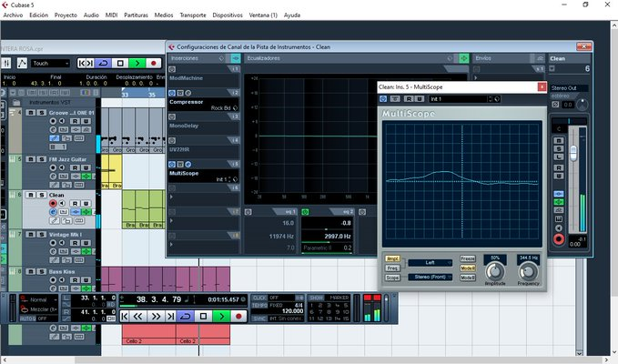618x364 pixels.
Task: Click the channel volume fader handle
Action: [x=573, y=153]
